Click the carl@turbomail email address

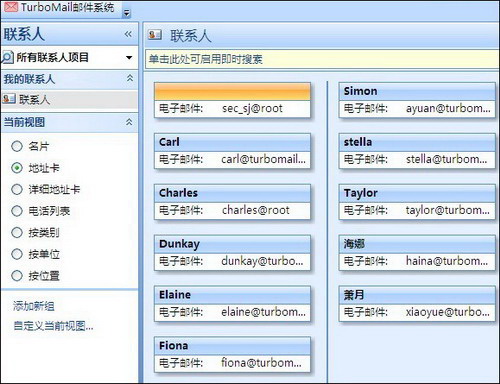point(263,160)
